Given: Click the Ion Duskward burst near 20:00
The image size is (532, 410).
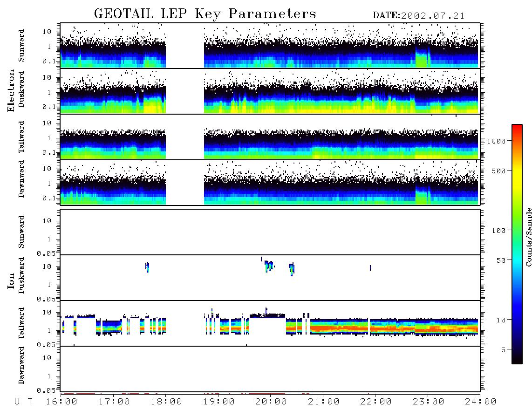Looking at the screenshot, I should (269, 266).
